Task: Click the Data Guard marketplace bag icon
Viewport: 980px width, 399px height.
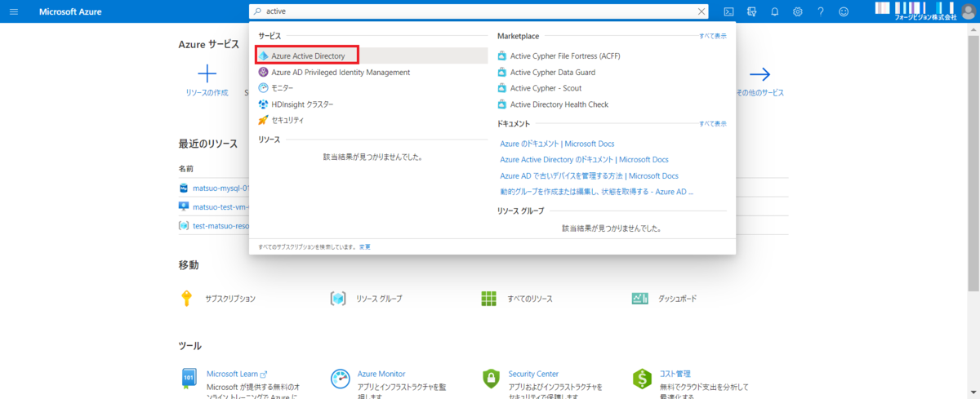Action: 502,72
